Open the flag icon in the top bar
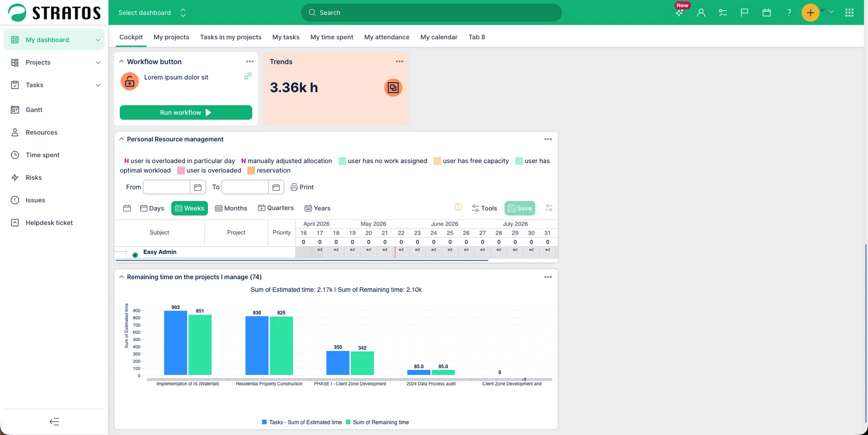Screen dimensions: 868x435 click(x=745, y=13)
